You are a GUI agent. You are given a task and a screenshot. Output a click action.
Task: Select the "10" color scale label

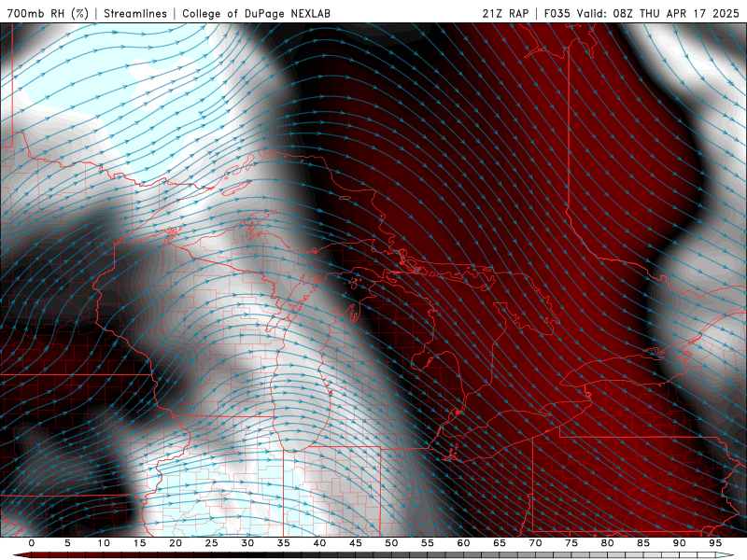tap(104, 543)
